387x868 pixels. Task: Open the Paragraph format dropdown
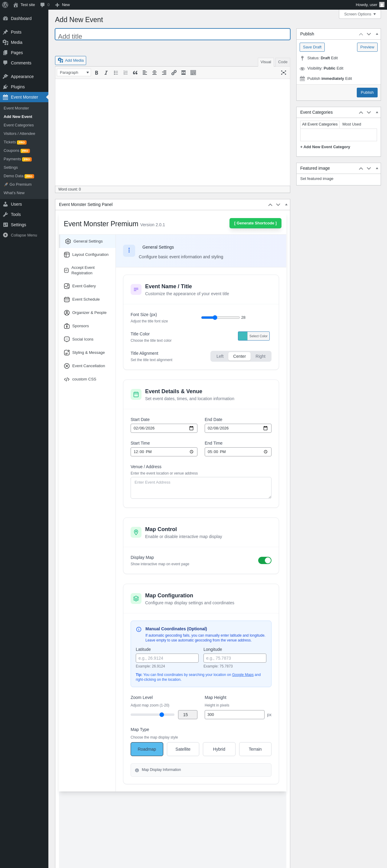tap(74, 73)
